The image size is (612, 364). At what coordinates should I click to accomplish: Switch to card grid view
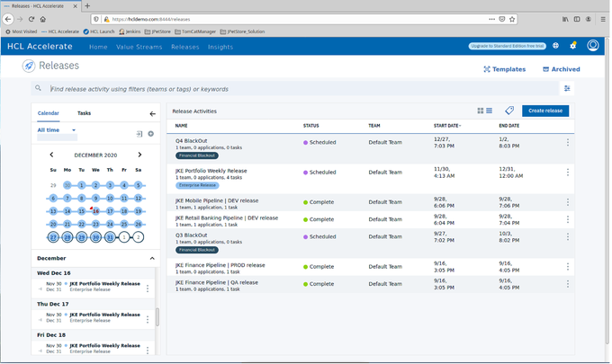(x=481, y=111)
